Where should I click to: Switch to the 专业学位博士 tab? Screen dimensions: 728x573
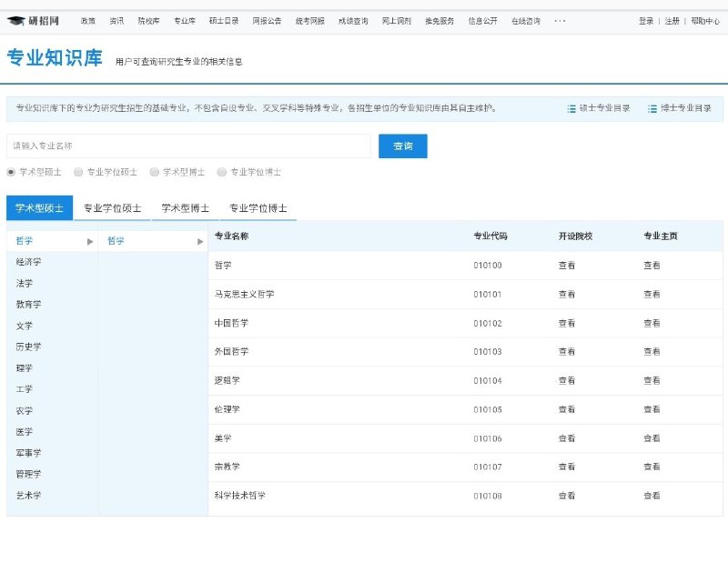point(258,208)
